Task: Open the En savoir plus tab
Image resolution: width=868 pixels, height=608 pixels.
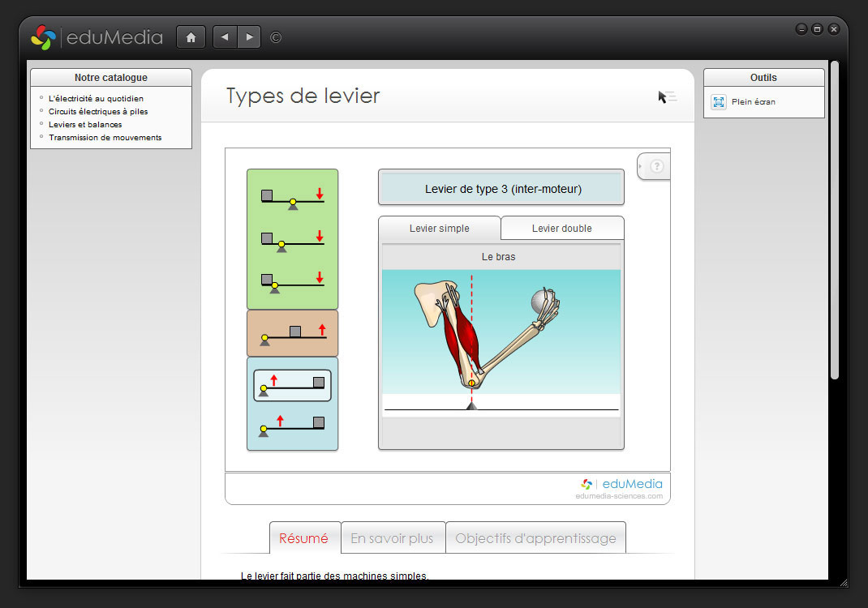Action: (393, 538)
